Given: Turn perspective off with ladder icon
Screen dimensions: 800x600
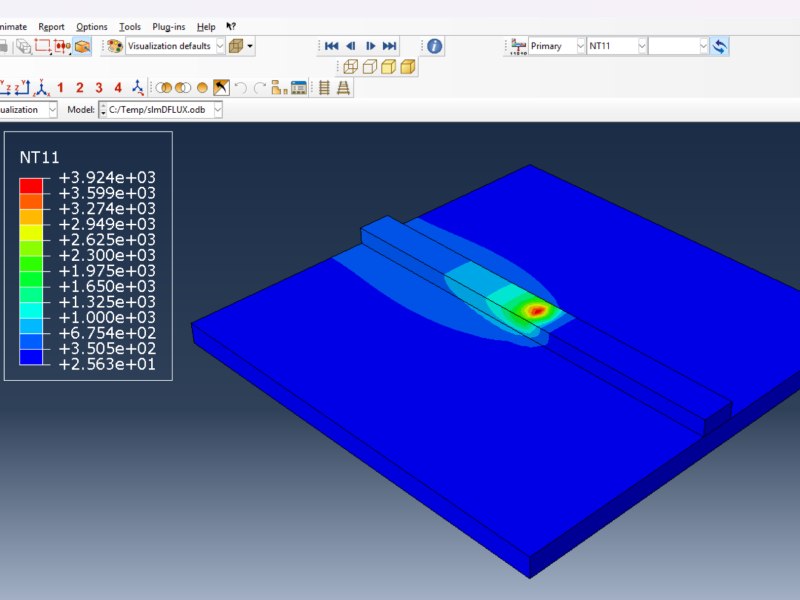Looking at the screenshot, I should [324, 88].
